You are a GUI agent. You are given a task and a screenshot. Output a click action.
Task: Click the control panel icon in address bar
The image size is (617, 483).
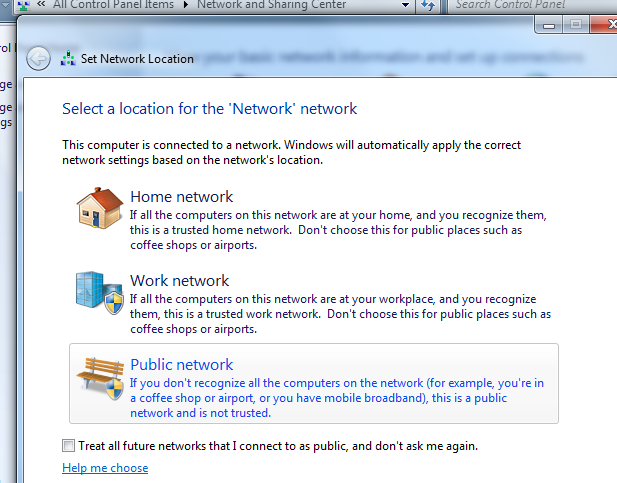click(x=23, y=6)
